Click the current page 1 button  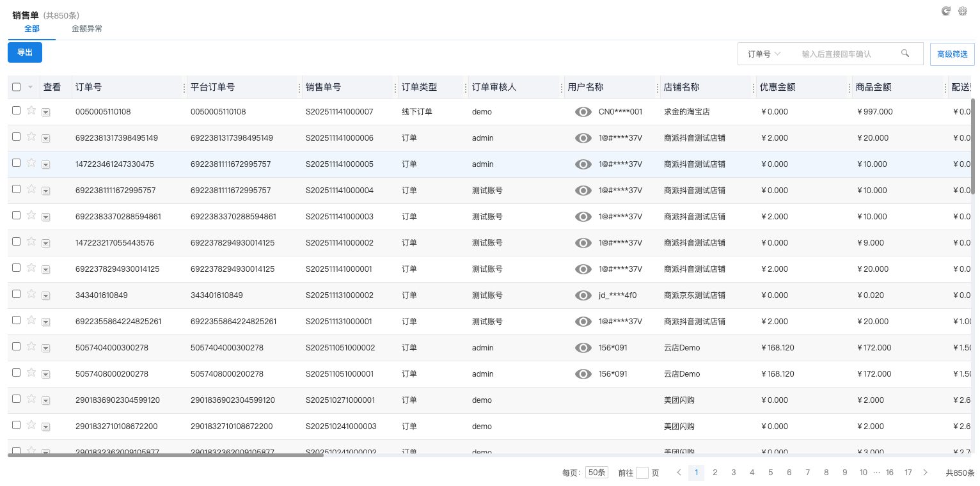[x=697, y=473]
